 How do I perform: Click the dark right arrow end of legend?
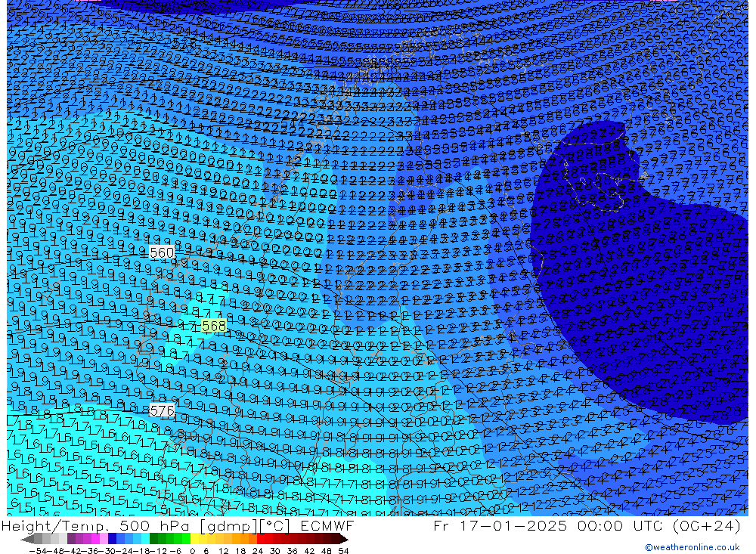[343, 539]
